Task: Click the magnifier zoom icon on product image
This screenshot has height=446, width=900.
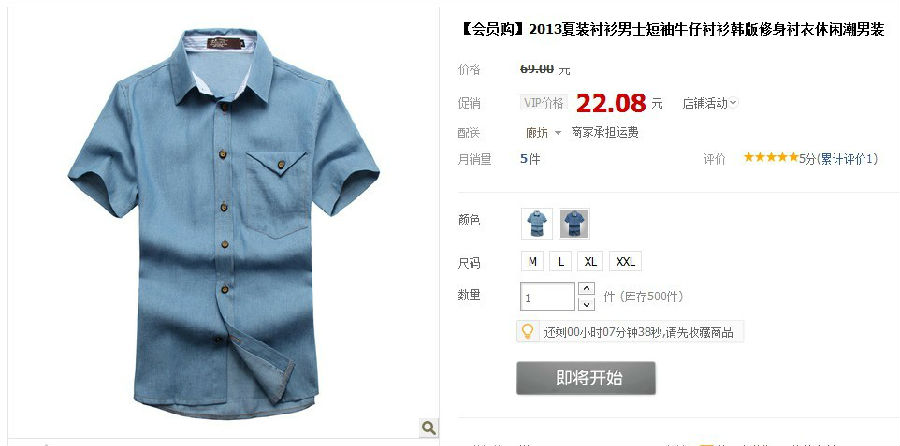Action: point(428,427)
